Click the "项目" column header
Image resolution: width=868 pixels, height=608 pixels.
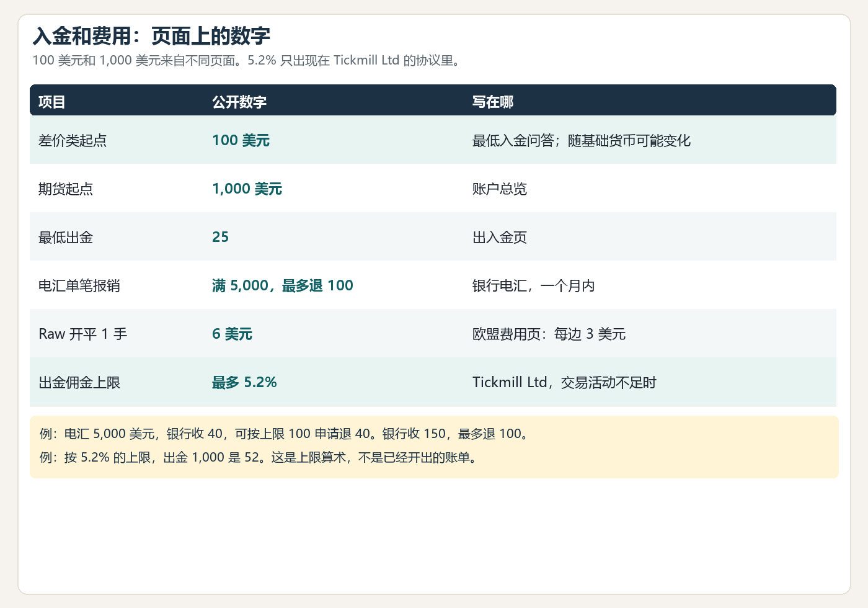click(x=52, y=102)
